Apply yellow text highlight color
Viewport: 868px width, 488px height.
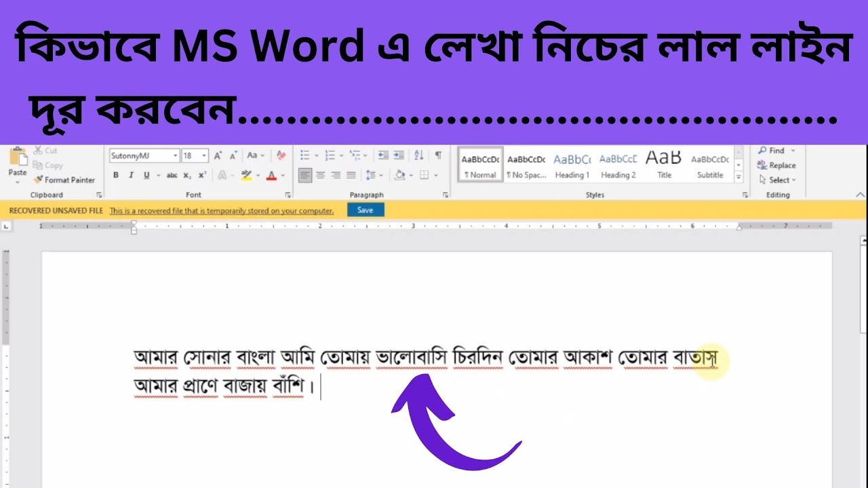tap(245, 175)
